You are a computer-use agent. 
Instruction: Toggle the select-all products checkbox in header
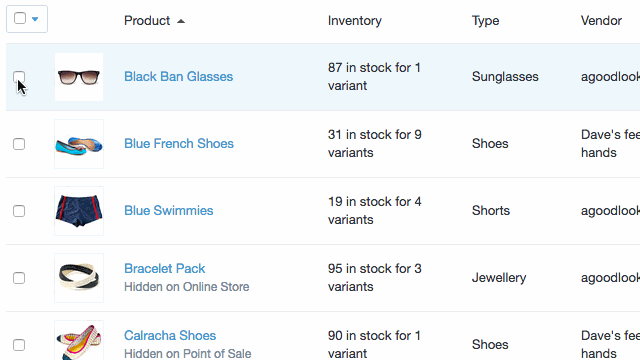click(20, 18)
